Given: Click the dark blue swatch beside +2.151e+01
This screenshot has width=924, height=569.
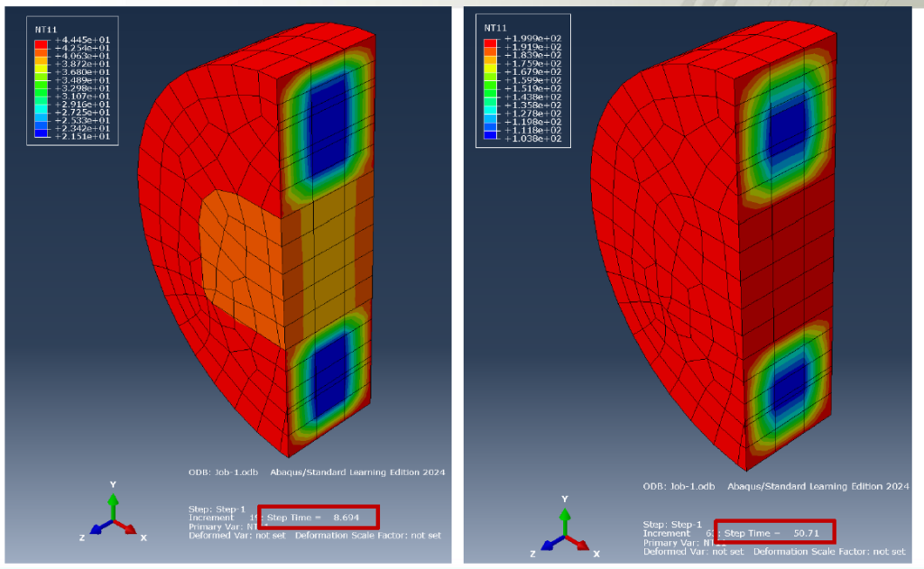Looking at the screenshot, I should pos(41,133).
